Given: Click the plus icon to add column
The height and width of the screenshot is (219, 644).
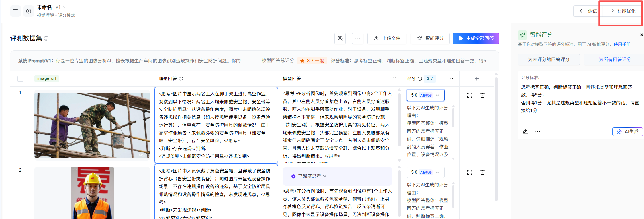Looking at the screenshot, I should [477, 79].
